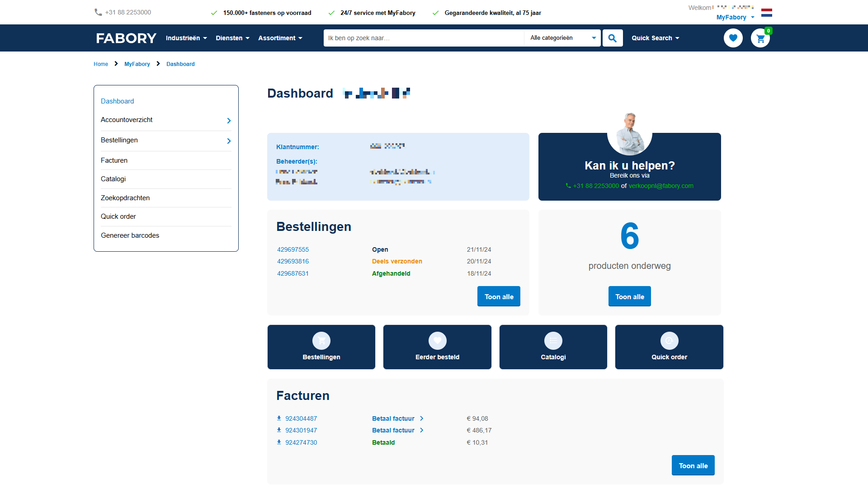Click Toon alle under Bestellingen
Screen dimensions: 868x498
pos(499,296)
